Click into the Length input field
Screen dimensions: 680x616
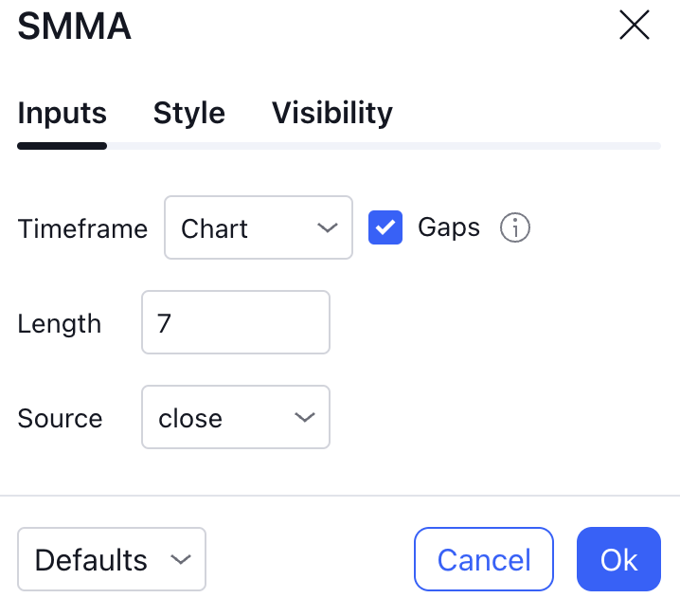coord(235,323)
